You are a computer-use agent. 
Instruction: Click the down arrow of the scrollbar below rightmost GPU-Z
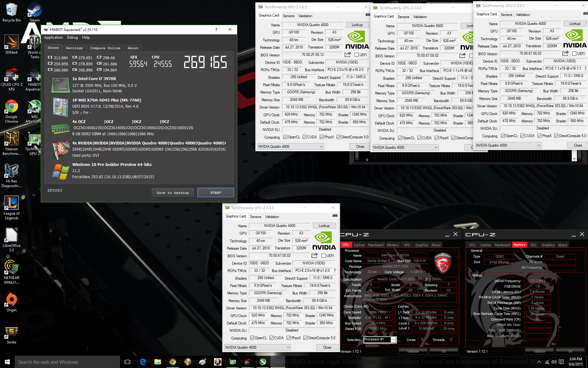coord(574,159)
